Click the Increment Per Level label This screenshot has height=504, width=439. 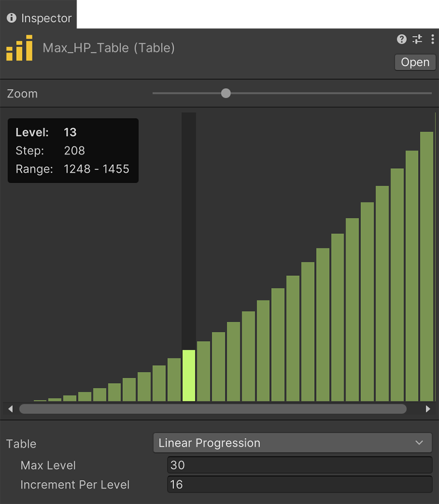click(x=75, y=485)
